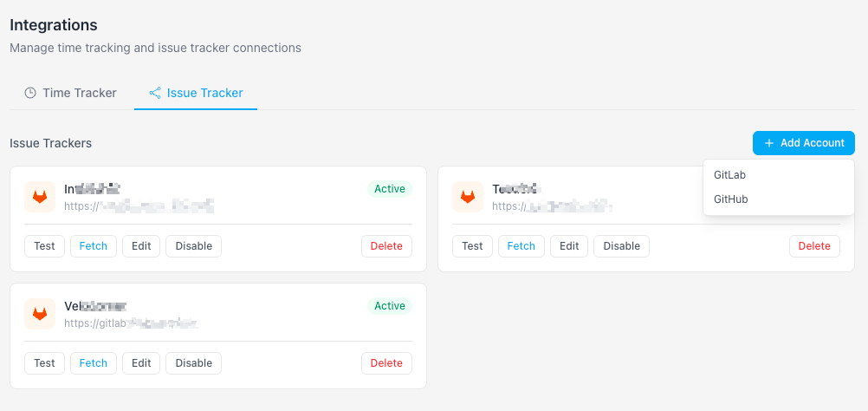Click the Active badge on first card
The image size is (868, 411).
point(390,189)
